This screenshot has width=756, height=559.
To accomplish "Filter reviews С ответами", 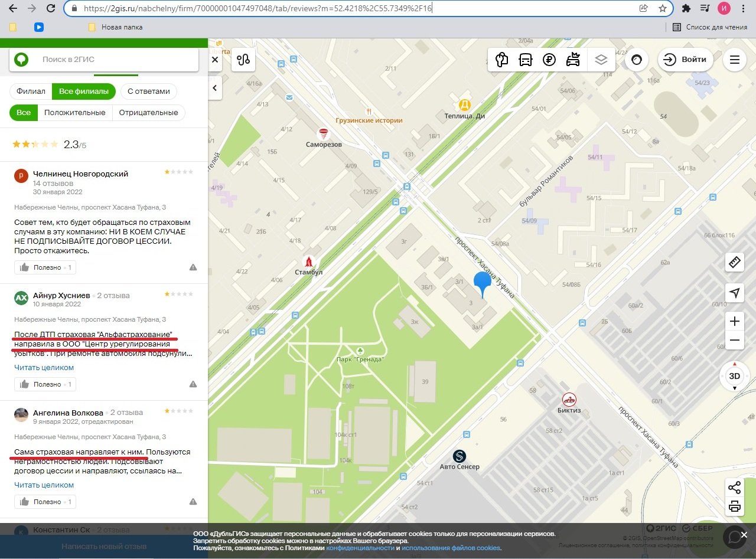I will click(148, 91).
